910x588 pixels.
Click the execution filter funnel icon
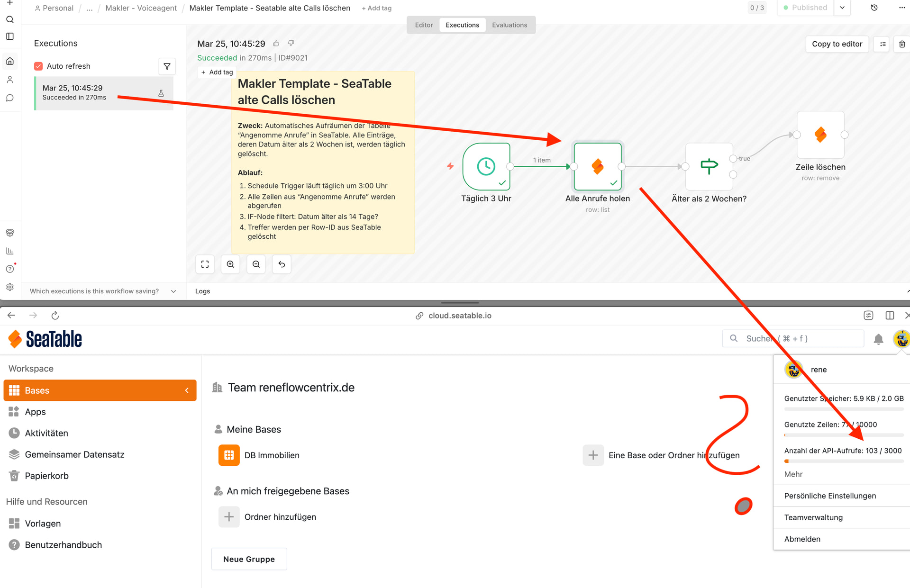click(x=167, y=66)
